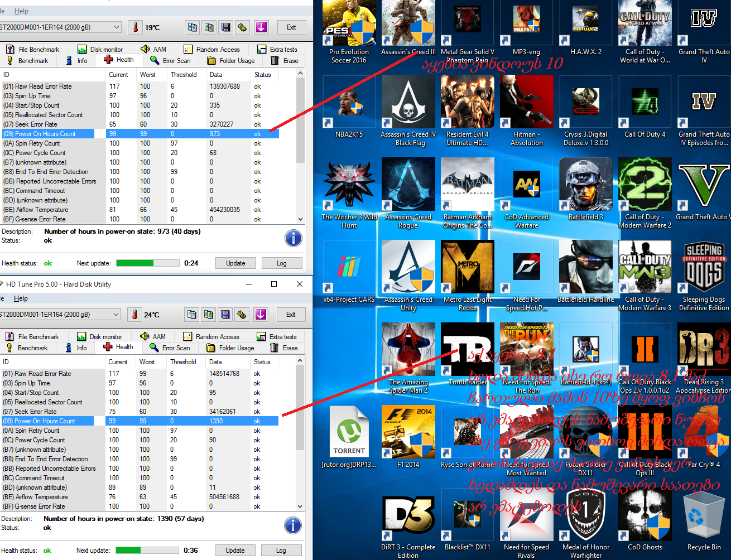731x560 pixels.
Task: Open AAM tab in upper HD Tune window
Action: pyautogui.click(x=153, y=49)
